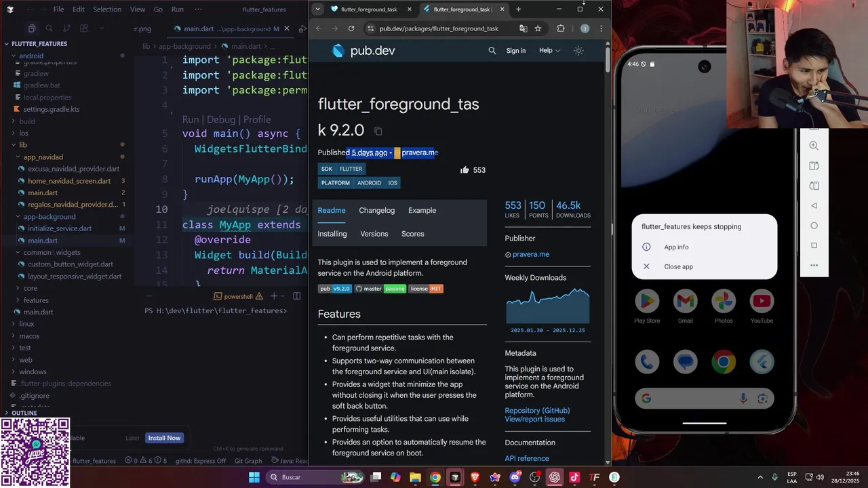Open emulator extended controls three dots
This screenshot has height=488, width=868.
tap(814, 265)
